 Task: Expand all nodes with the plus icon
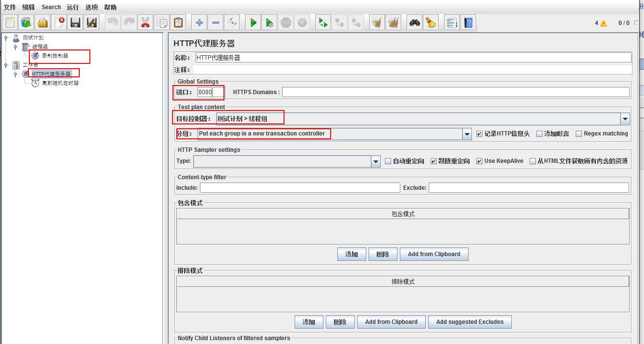pyautogui.click(x=199, y=23)
